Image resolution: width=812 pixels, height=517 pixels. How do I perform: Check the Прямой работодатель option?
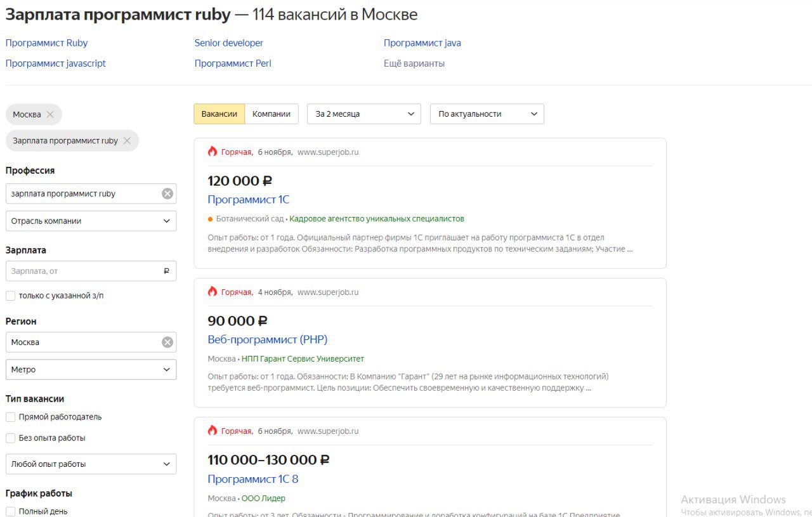point(10,417)
